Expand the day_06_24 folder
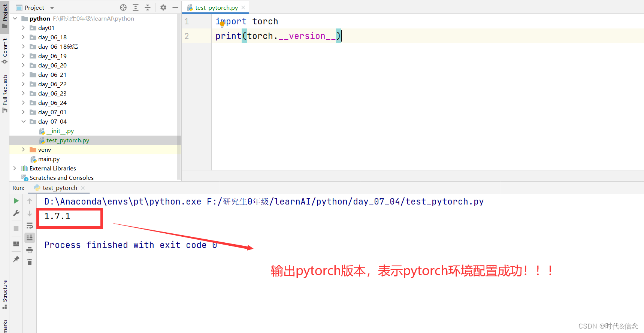Viewport: 644px width, 333px height. [23, 103]
